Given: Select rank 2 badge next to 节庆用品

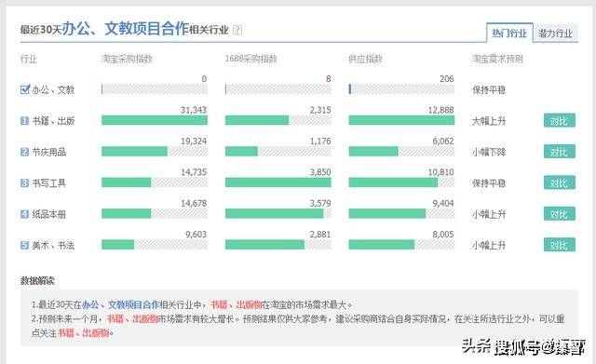Looking at the screenshot, I should point(24,152).
